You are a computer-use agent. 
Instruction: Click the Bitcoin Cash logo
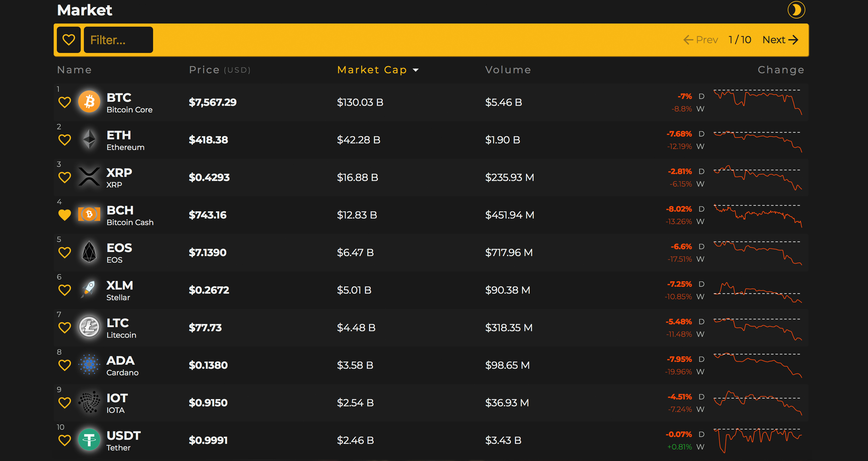(x=89, y=214)
